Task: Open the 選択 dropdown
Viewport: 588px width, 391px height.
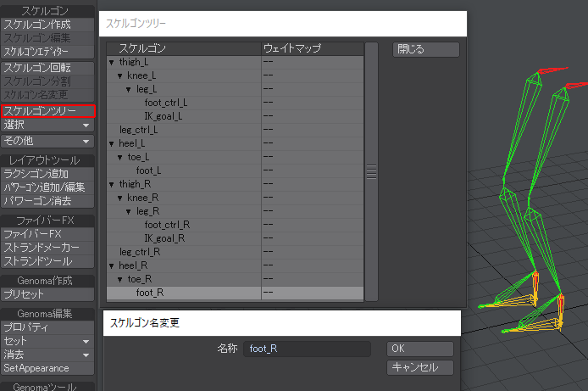Action: point(47,125)
